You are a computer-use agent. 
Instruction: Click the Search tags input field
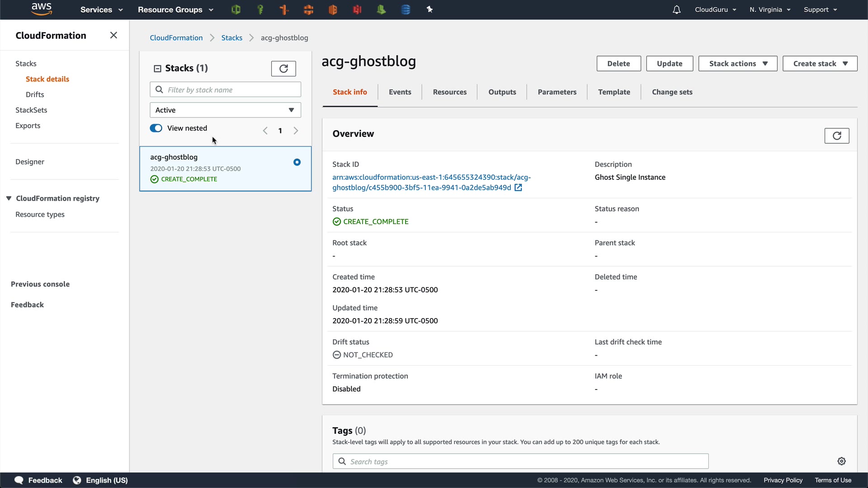pyautogui.click(x=520, y=461)
